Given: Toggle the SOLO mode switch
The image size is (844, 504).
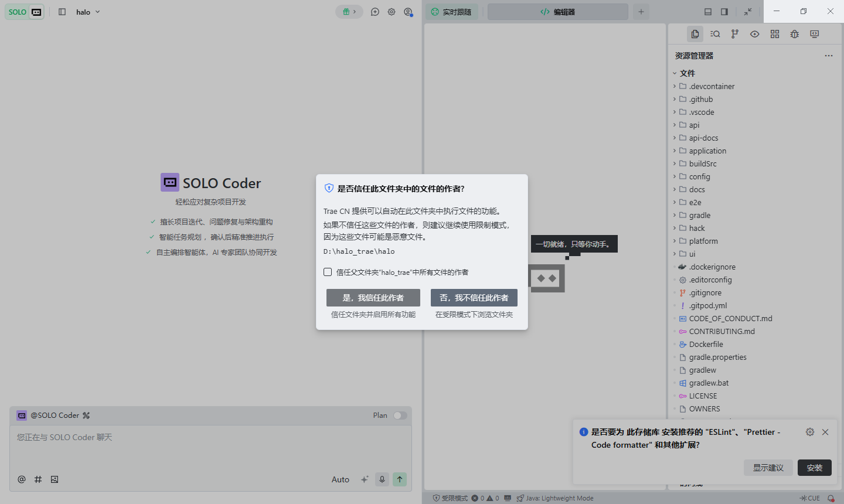Looking at the screenshot, I should pyautogui.click(x=25, y=12).
